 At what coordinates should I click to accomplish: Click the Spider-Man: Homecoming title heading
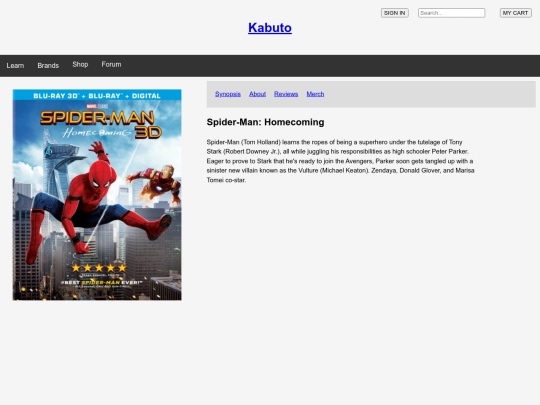click(265, 122)
